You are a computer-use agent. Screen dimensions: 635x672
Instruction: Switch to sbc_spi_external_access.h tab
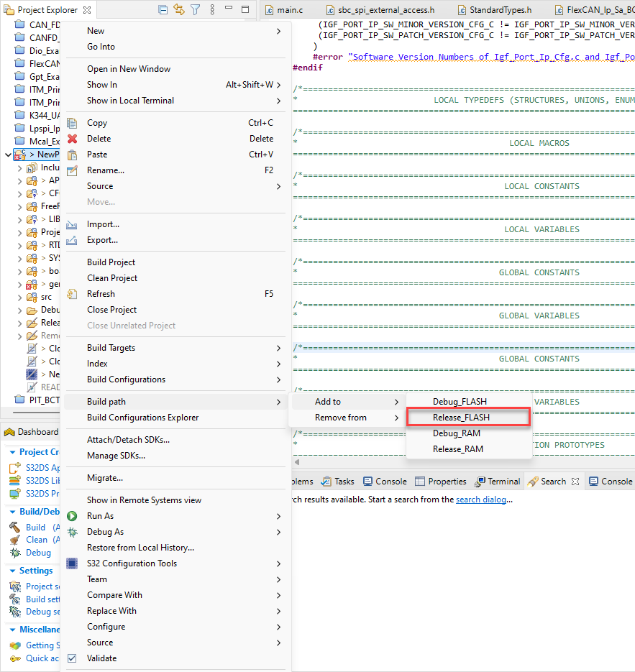coord(380,10)
